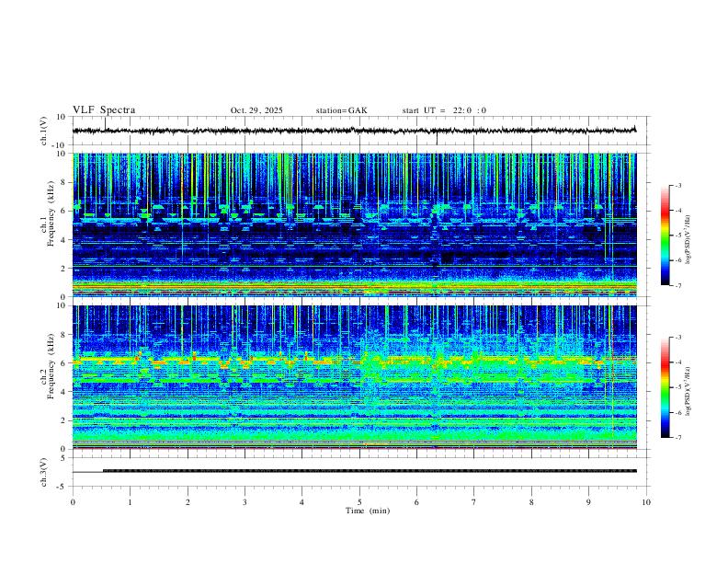The height and width of the screenshot is (563, 728).
Task: Click time axis tick label "7"
Action: point(474,502)
